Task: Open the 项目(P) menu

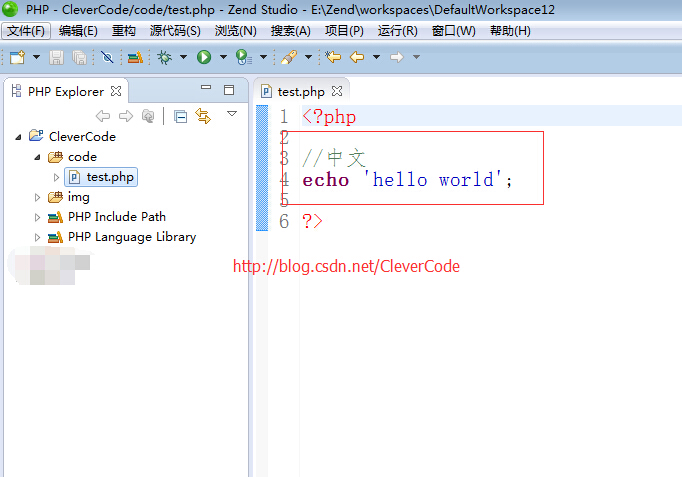Action: 344,31
